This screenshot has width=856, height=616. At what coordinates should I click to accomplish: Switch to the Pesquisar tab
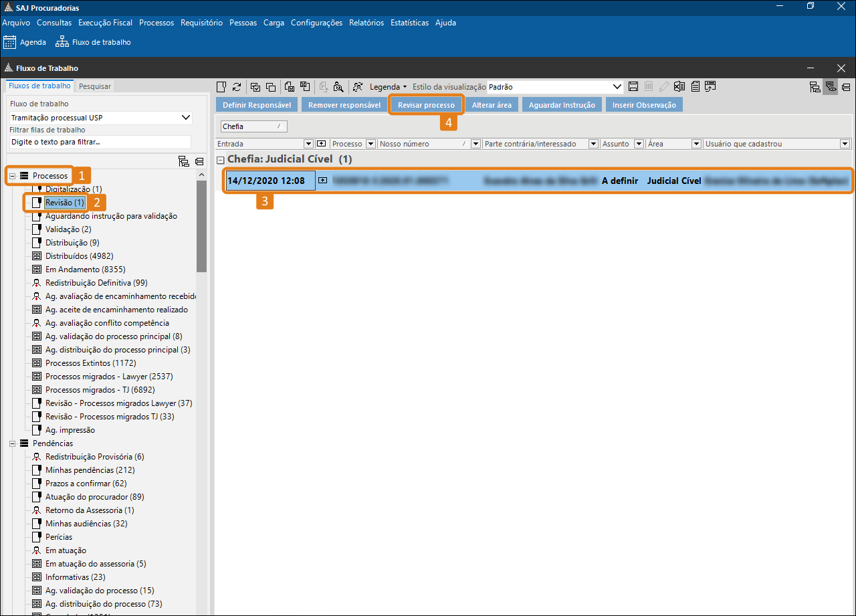(x=95, y=86)
